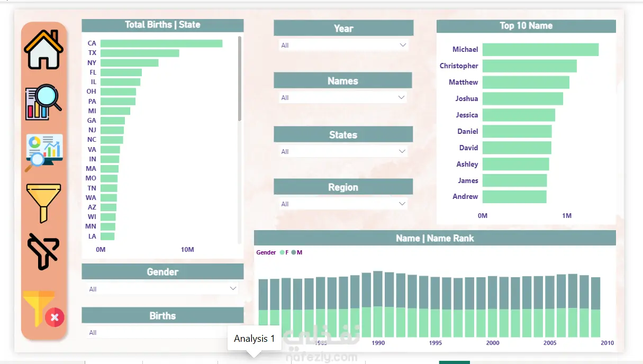
Task: Click the MI state label
Action: tap(93, 111)
